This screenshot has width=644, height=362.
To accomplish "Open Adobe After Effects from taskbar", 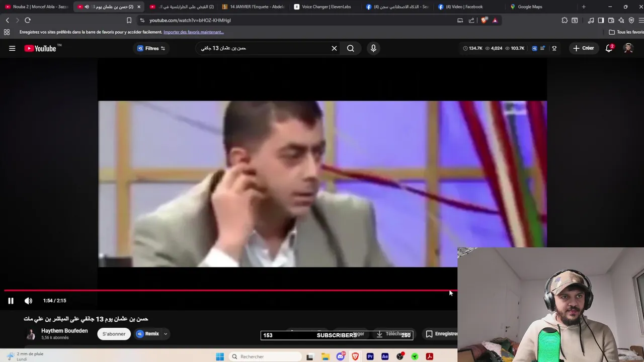I will coord(385,357).
